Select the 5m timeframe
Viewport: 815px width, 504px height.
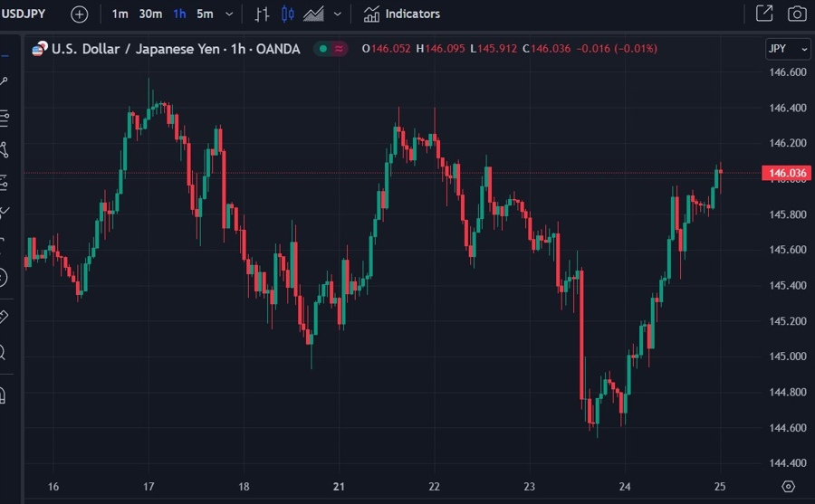205,14
